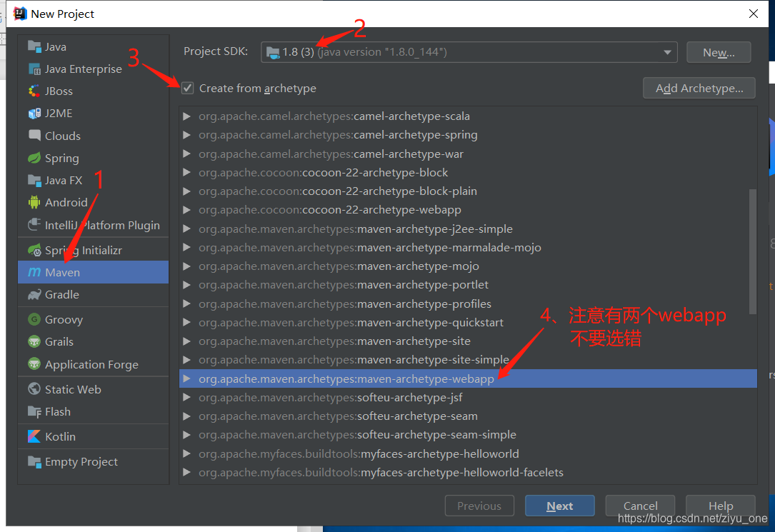This screenshot has width=775, height=532.
Task: Expand camel-archetype-spring entry
Action: pos(187,135)
